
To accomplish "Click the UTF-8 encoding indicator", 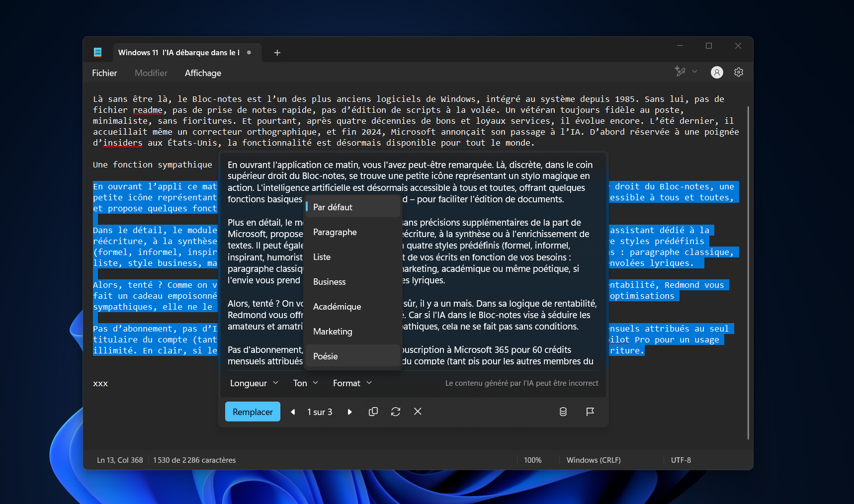I will click(x=680, y=460).
